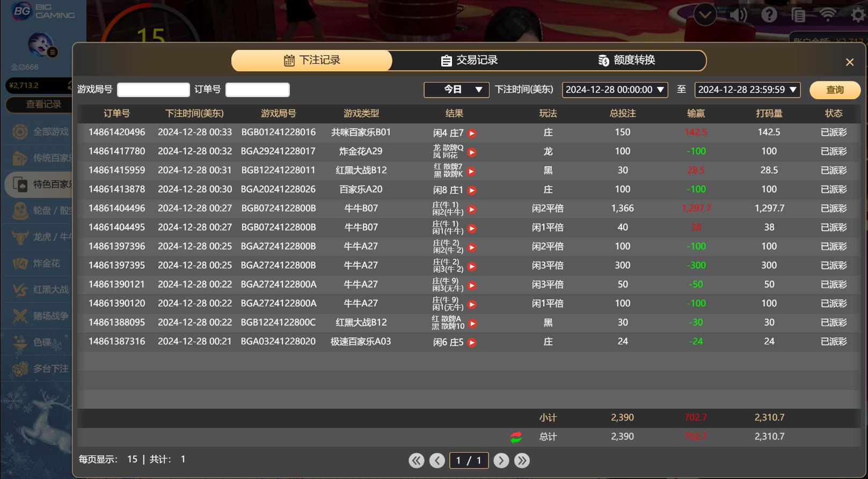This screenshot has width=868, height=479.
Task: Click game number BGA20241228026
Action: [x=278, y=189]
